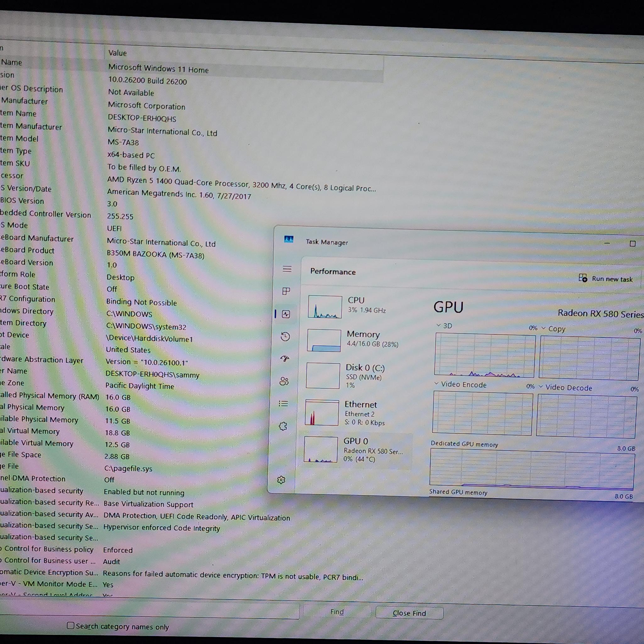Open App history icon in Task Manager

point(285,336)
